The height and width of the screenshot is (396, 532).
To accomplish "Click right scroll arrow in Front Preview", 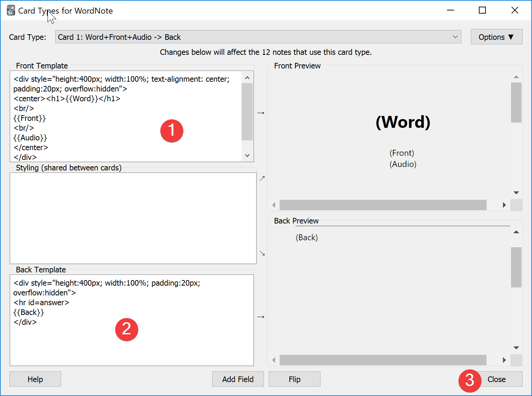I will (x=504, y=205).
